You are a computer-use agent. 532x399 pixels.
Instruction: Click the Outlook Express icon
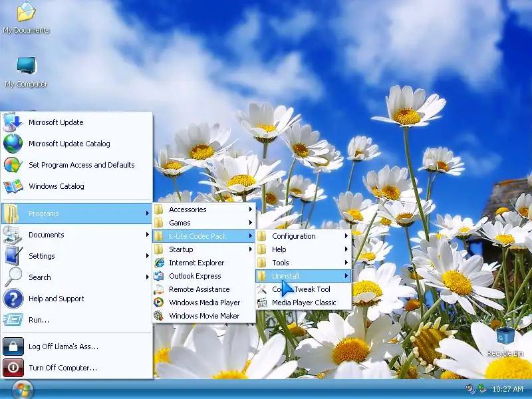coord(159,276)
